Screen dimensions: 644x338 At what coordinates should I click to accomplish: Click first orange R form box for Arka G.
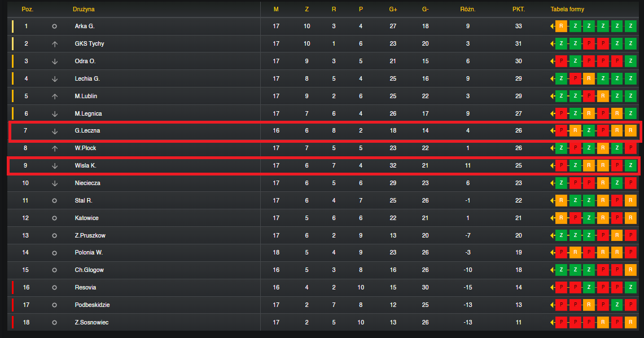[x=561, y=27]
